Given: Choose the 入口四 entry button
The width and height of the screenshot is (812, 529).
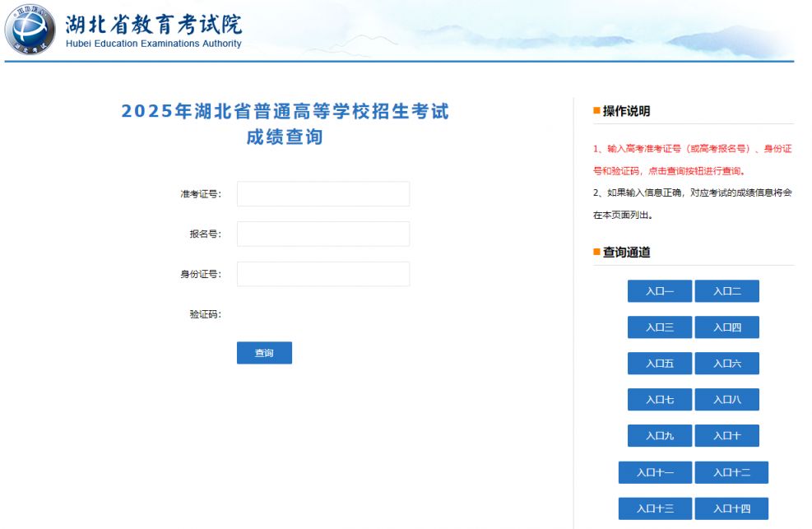Looking at the screenshot, I should tap(726, 327).
